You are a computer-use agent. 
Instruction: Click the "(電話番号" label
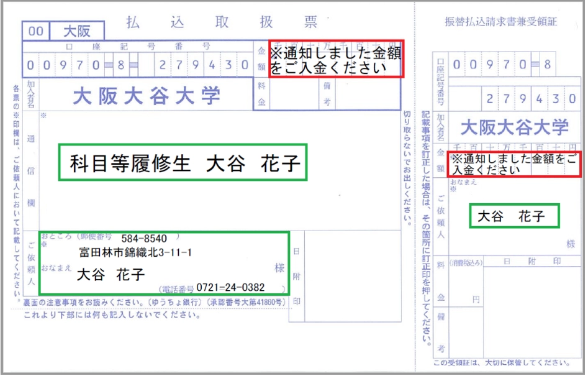(x=176, y=290)
